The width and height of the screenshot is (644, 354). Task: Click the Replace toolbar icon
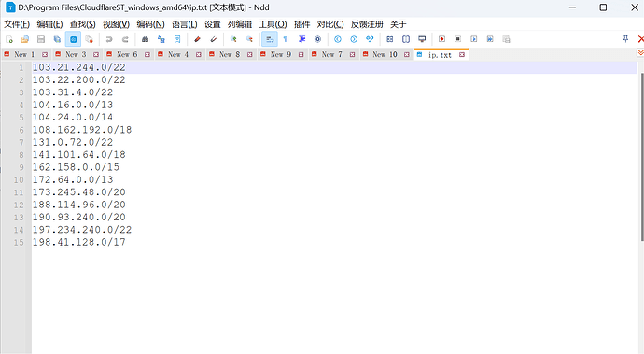coord(161,39)
